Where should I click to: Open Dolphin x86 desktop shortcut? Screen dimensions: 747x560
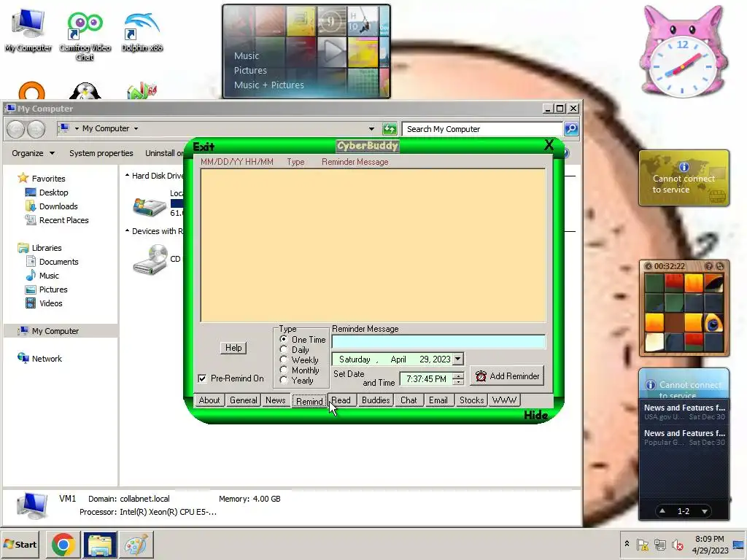click(142, 31)
